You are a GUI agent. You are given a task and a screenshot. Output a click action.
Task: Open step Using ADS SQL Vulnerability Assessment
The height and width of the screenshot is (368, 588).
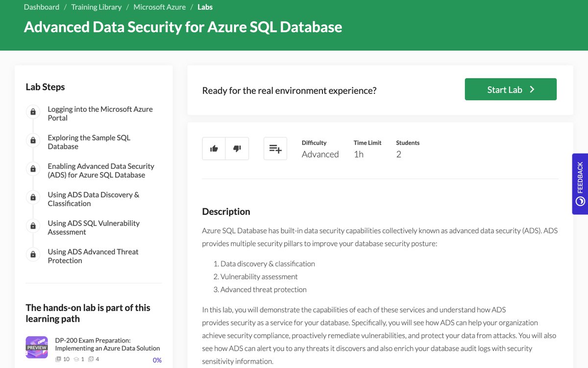point(94,228)
